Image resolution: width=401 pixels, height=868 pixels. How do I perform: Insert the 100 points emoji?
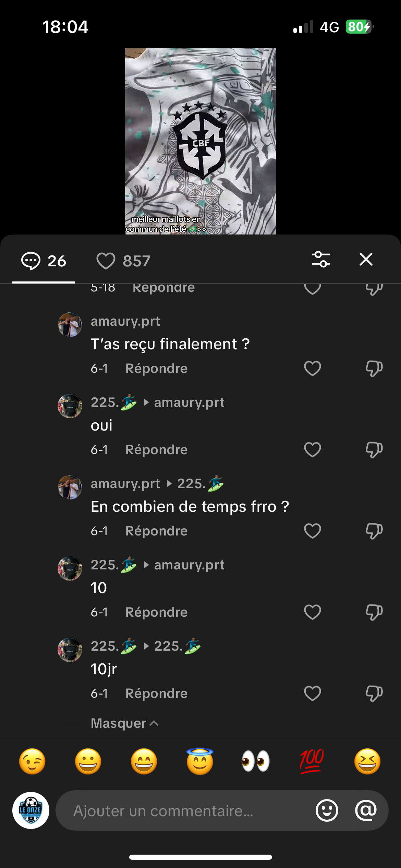coord(312,761)
